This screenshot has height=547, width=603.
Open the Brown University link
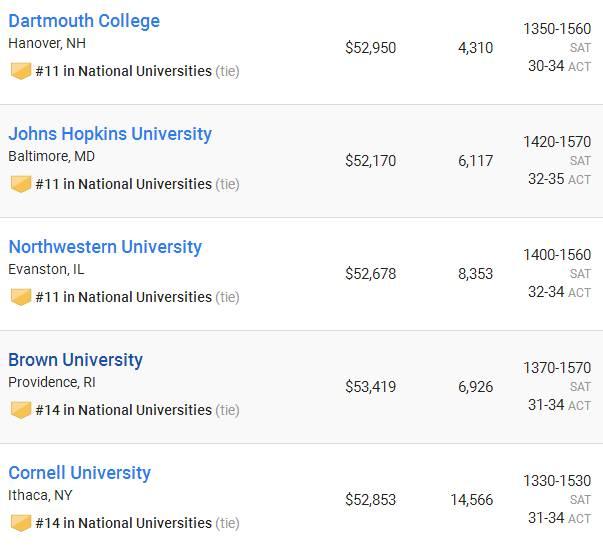point(75,360)
